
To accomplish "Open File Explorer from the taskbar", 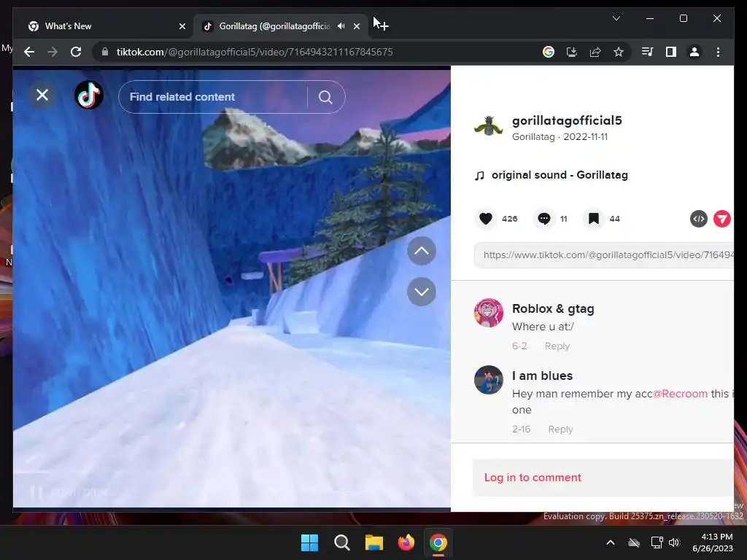I will 374,542.
